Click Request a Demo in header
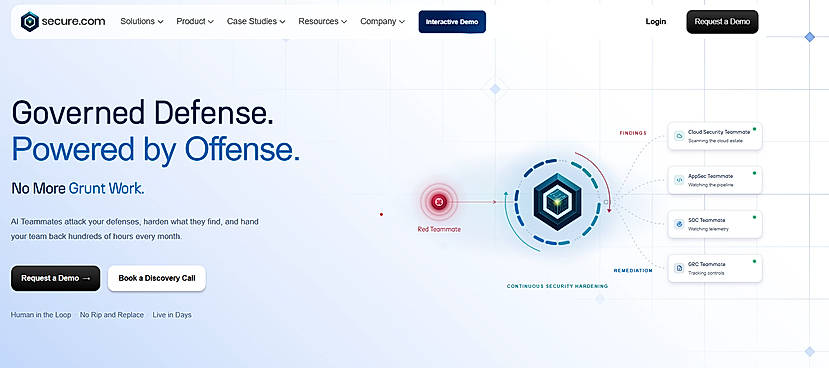Screen dimensions: 829x368 click(722, 22)
